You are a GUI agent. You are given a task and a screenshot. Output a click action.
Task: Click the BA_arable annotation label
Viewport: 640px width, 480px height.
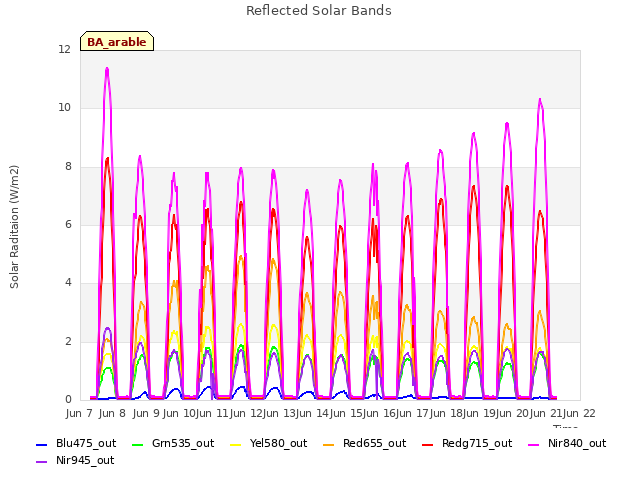pyautogui.click(x=117, y=42)
